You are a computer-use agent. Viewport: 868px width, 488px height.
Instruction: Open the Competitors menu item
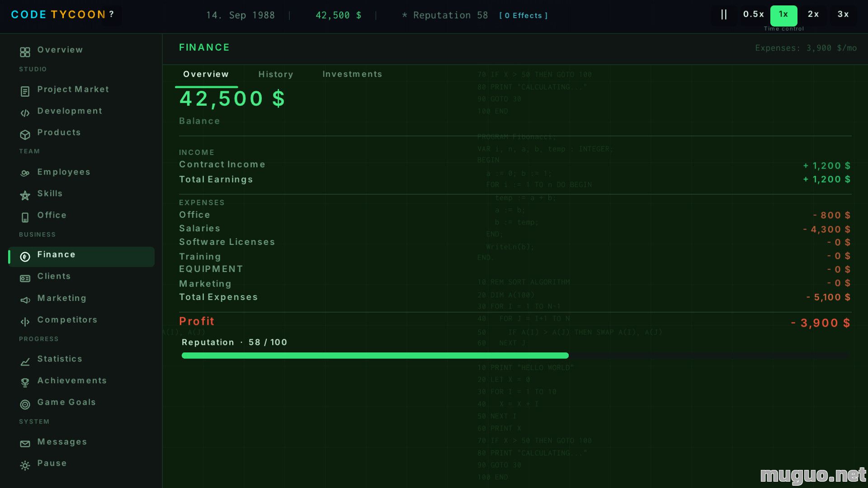click(x=67, y=320)
